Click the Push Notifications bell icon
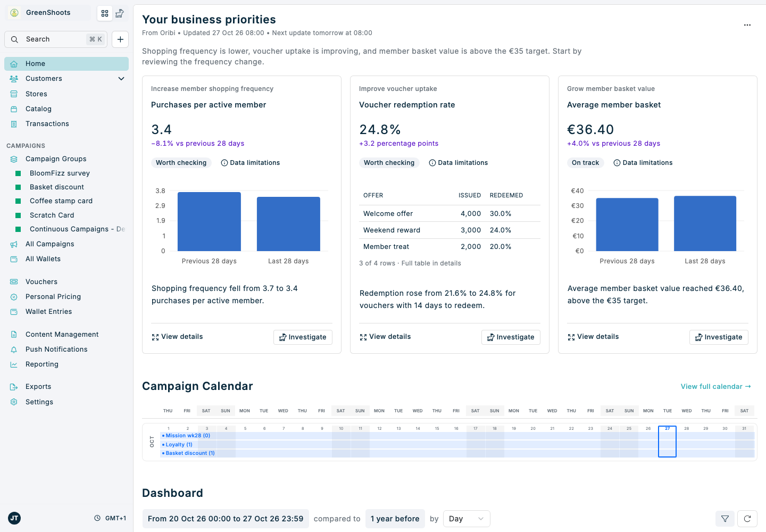766x532 pixels. coord(14,350)
